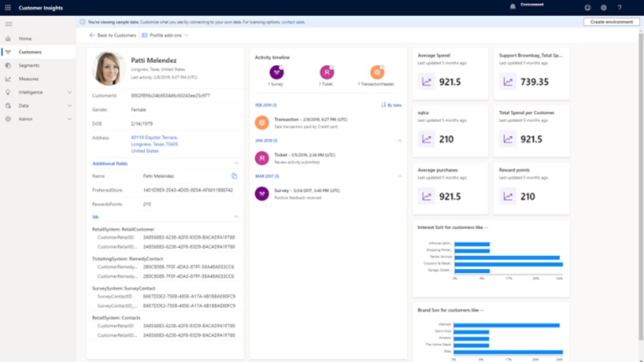Open the help question mark icon
644x362 pixels.
[x=620, y=8]
